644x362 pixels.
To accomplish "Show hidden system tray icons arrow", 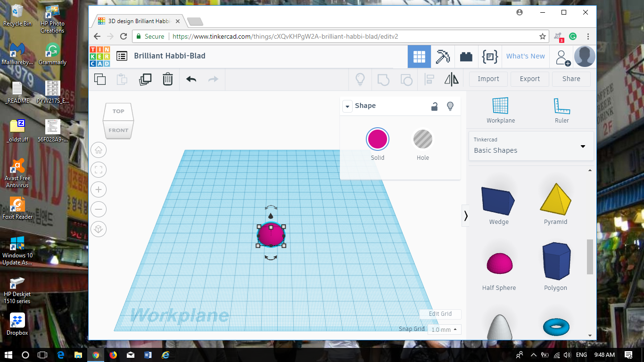I will 534,354.
